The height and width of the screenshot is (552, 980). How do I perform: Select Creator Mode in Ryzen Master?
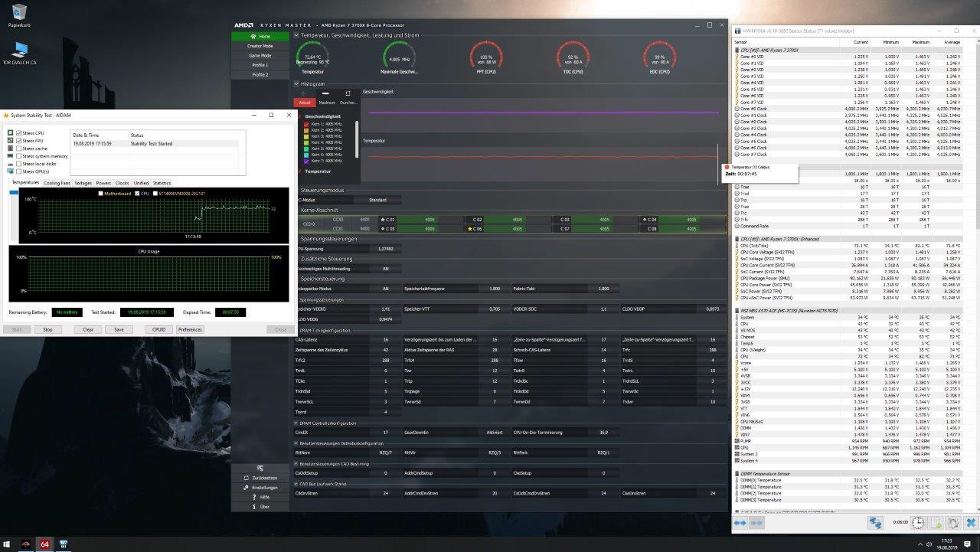260,46
